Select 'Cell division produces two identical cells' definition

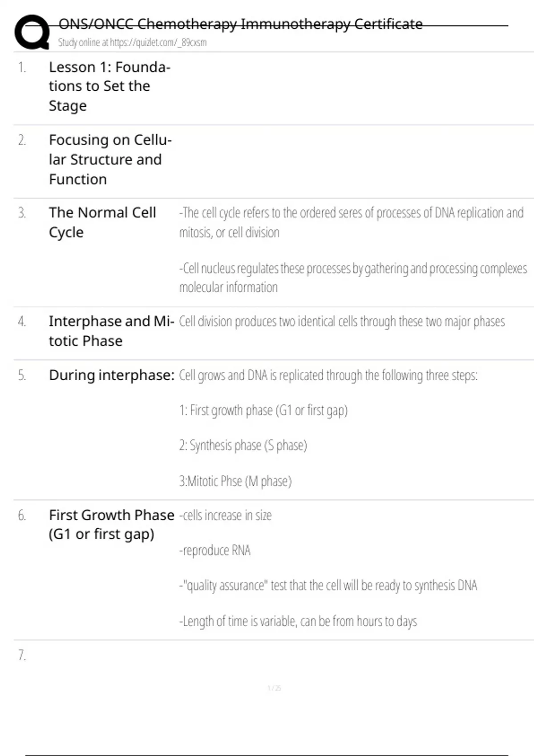click(x=342, y=322)
